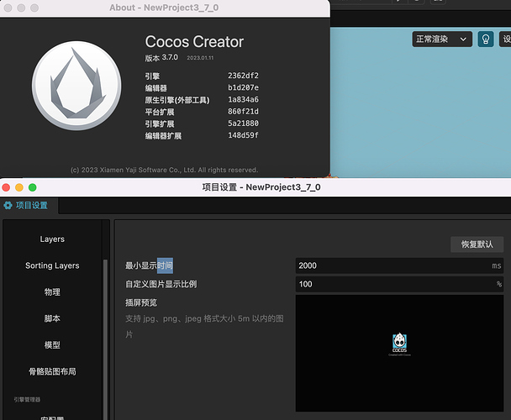511x420 pixels.
Task: Click the Cocos Creator title in About
Action: coord(194,42)
